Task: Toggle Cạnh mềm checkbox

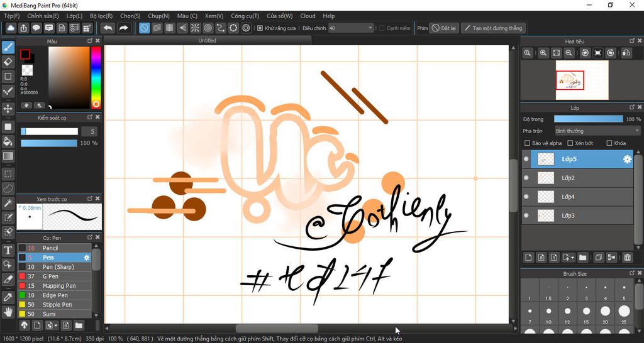Action: pyautogui.click(x=382, y=28)
